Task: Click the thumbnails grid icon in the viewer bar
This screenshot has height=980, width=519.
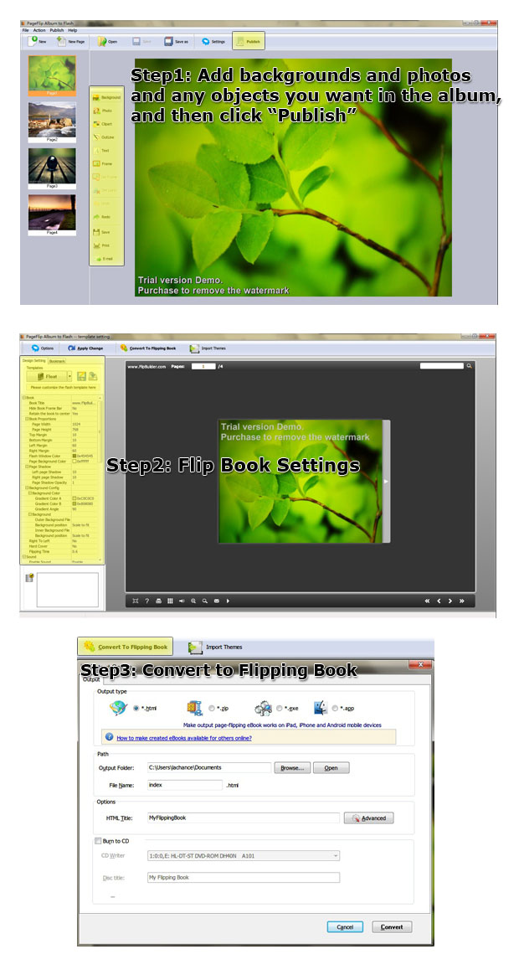Action: pyautogui.click(x=170, y=601)
